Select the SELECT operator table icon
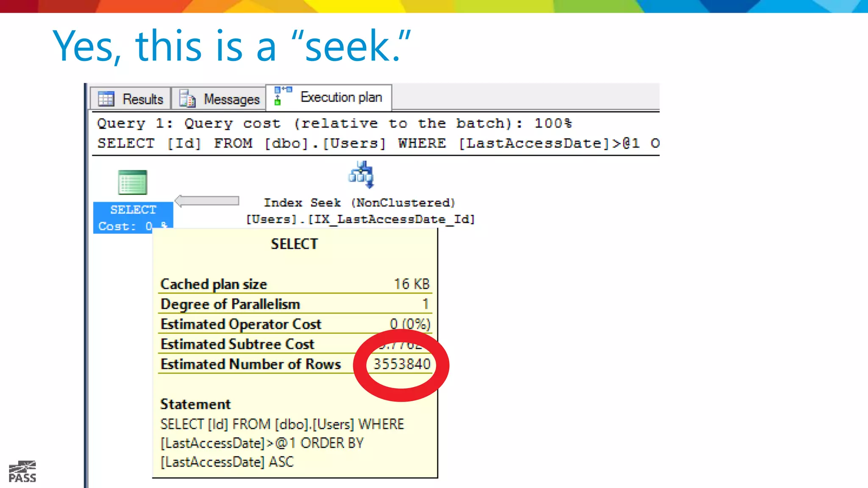 click(133, 182)
